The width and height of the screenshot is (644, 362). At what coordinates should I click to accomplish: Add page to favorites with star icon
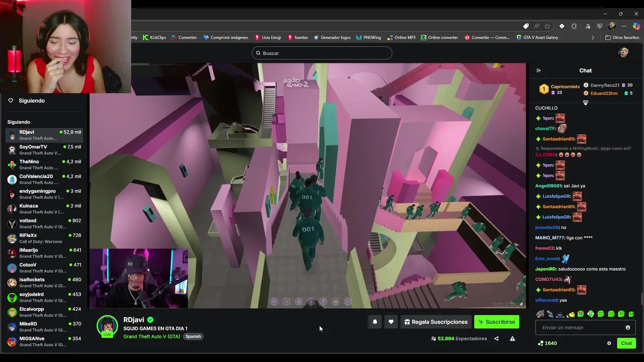click(x=547, y=26)
